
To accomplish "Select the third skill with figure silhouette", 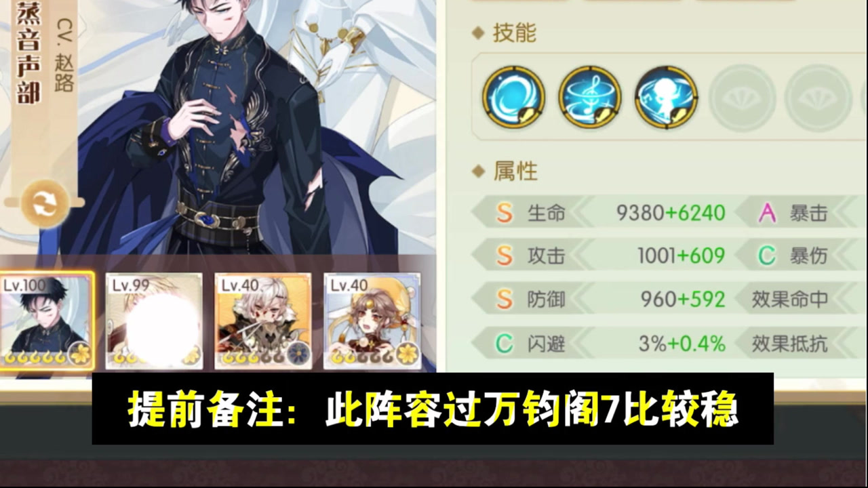I will 666,97.
